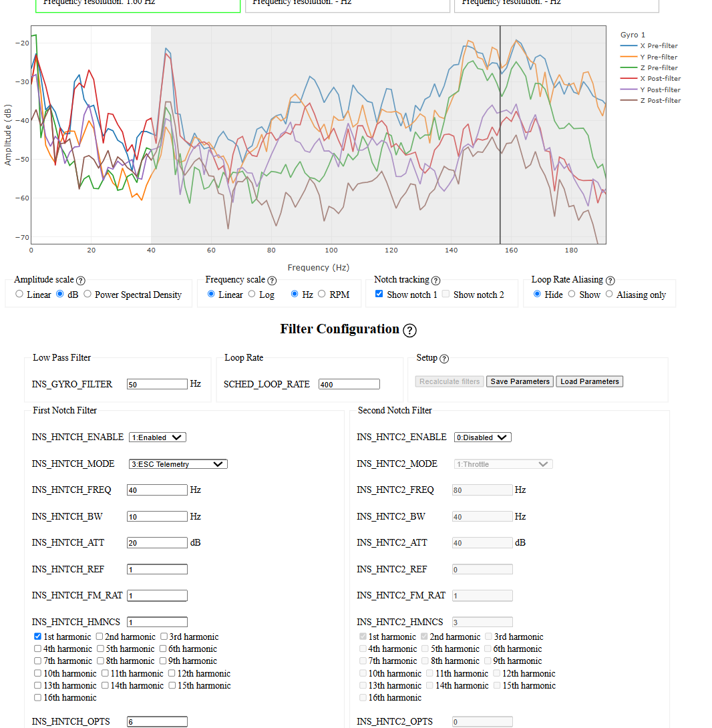The image size is (712, 728).
Task: Open Filter Configuration help icon
Action: (409, 330)
